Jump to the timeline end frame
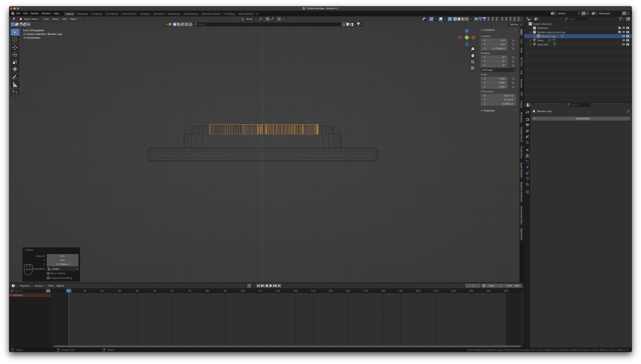 (279, 286)
